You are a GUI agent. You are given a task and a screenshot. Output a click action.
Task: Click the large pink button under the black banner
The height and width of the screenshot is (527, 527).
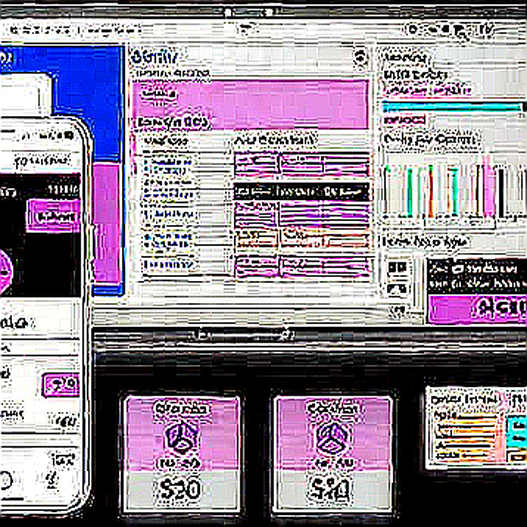(478, 309)
